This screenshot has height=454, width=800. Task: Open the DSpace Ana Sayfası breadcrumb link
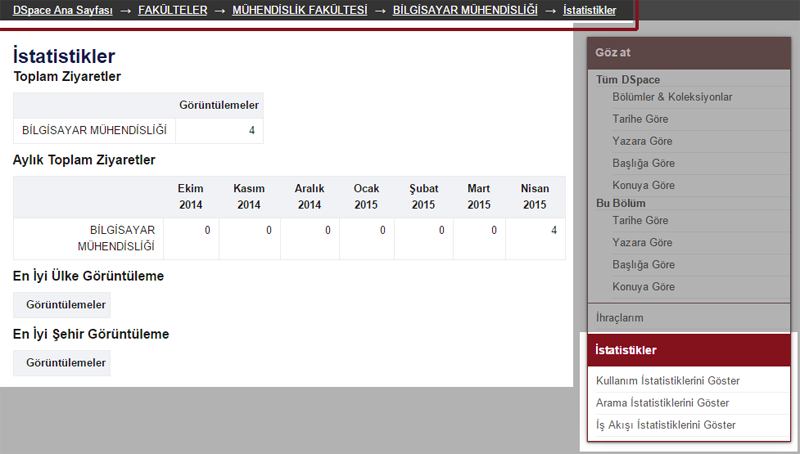pos(62,10)
